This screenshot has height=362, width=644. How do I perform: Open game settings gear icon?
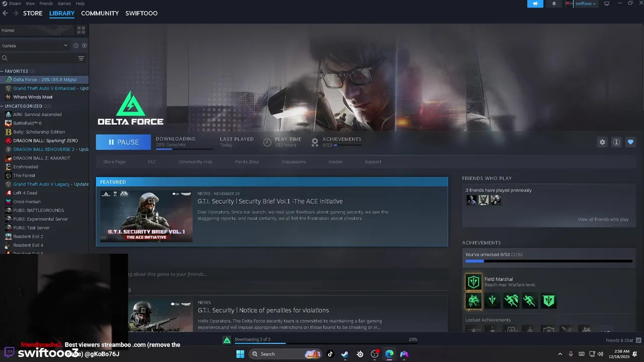pos(602,142)
